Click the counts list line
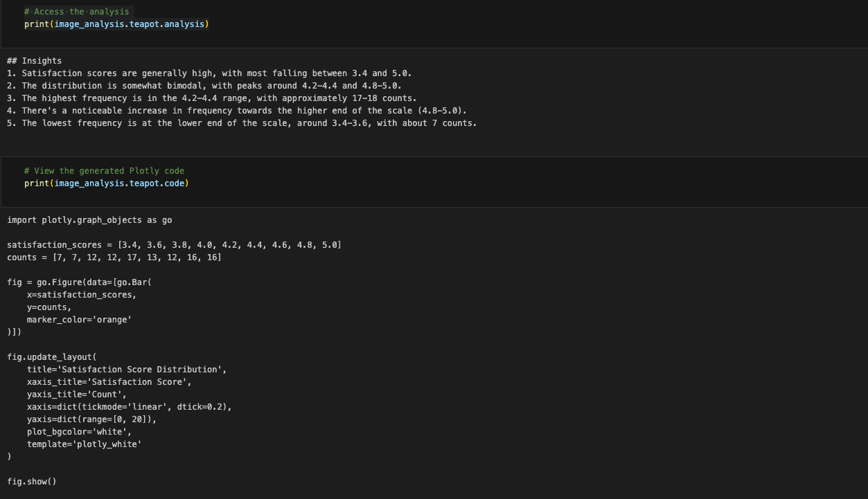The height and width of the screenshot is (499, 868). pos(114,257)
